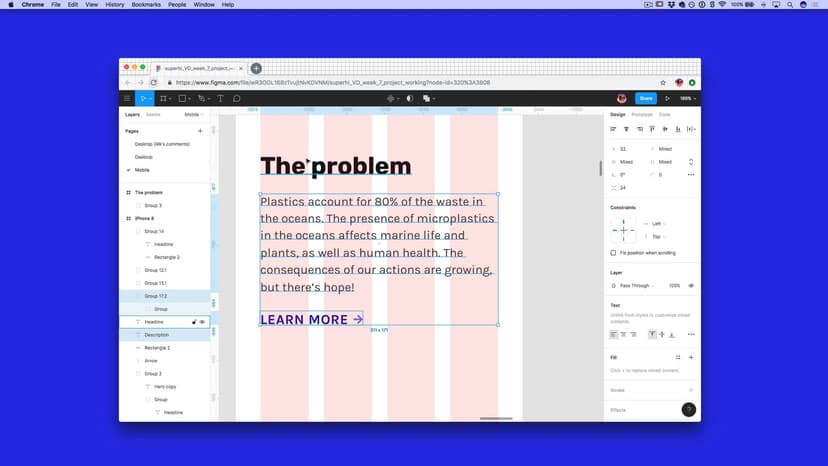
Task: Open the Bookmarks menu in menu bar
Action: click(x=148, y=4)
